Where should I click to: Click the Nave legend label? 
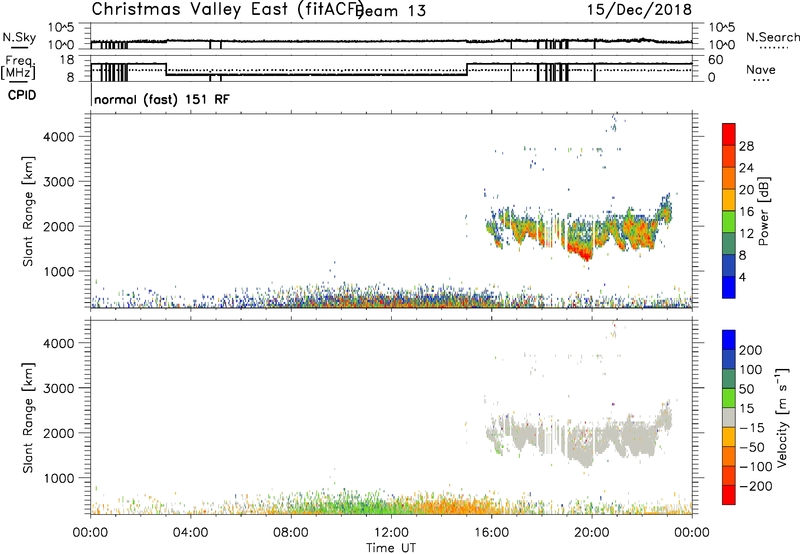(x=760, y=70)
